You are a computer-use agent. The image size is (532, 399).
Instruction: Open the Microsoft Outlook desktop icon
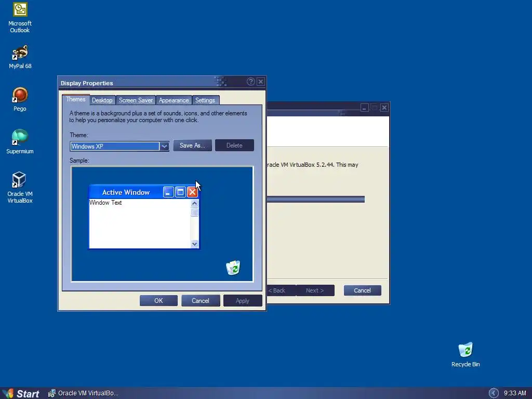(20, 18)
